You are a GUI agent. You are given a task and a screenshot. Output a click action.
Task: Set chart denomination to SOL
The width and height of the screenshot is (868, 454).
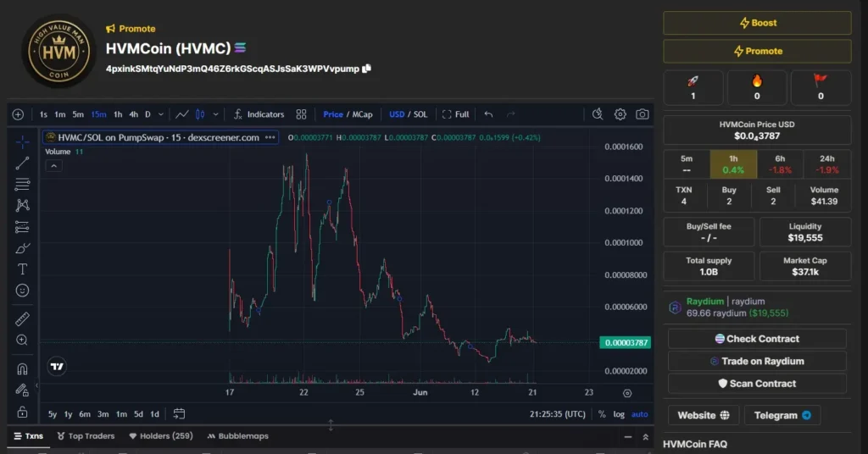[x=420, y=114]
